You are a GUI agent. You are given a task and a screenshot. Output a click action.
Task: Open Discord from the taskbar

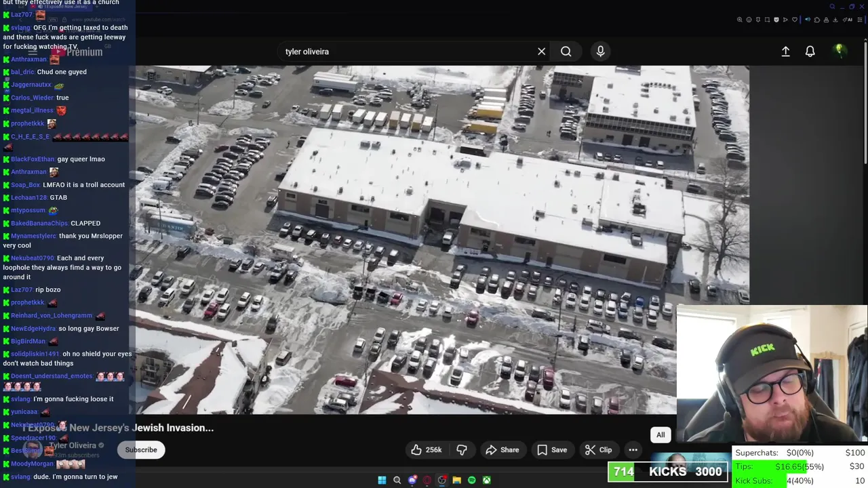coord(412,480)
